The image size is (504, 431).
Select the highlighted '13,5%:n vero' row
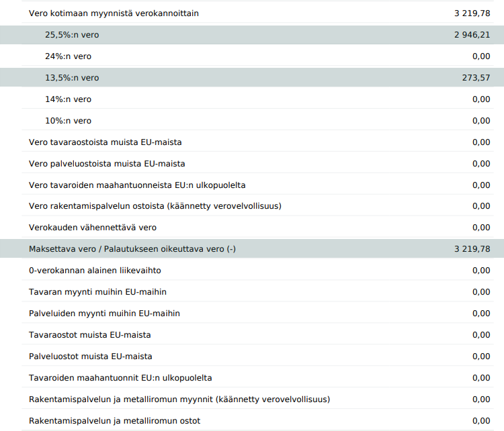pyautogui.click(x=72, y=78)
